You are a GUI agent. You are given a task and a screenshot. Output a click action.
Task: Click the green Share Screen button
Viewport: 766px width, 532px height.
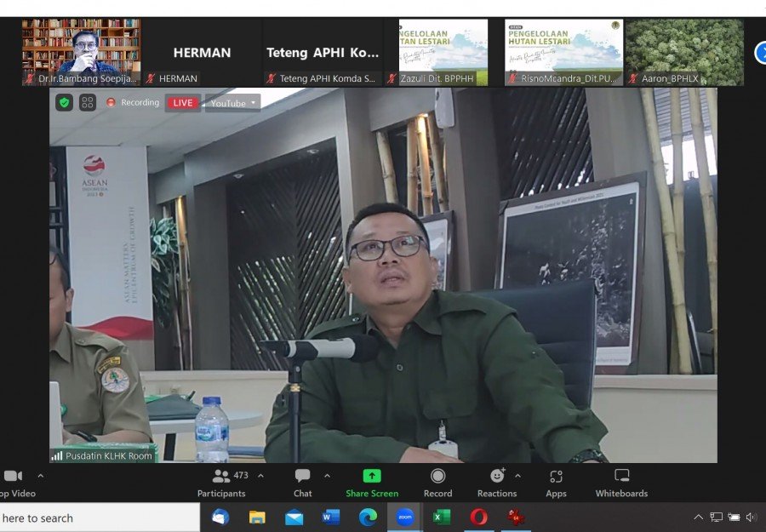372,483
